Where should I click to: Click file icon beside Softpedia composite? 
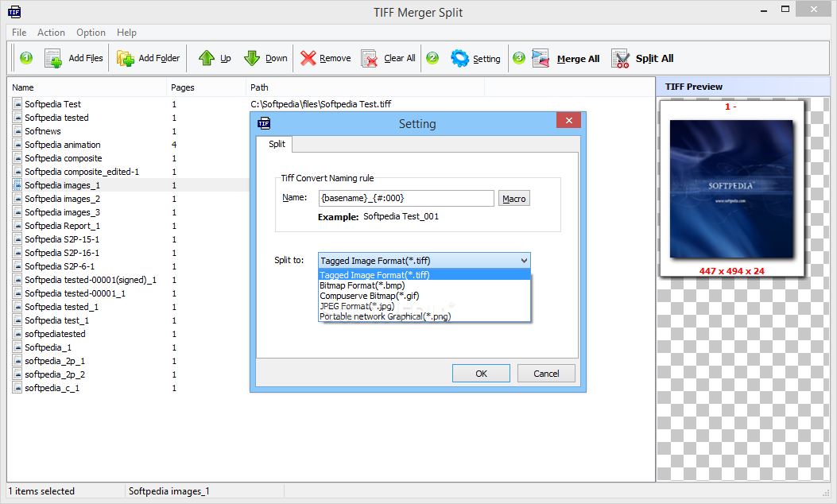[17, 158]
